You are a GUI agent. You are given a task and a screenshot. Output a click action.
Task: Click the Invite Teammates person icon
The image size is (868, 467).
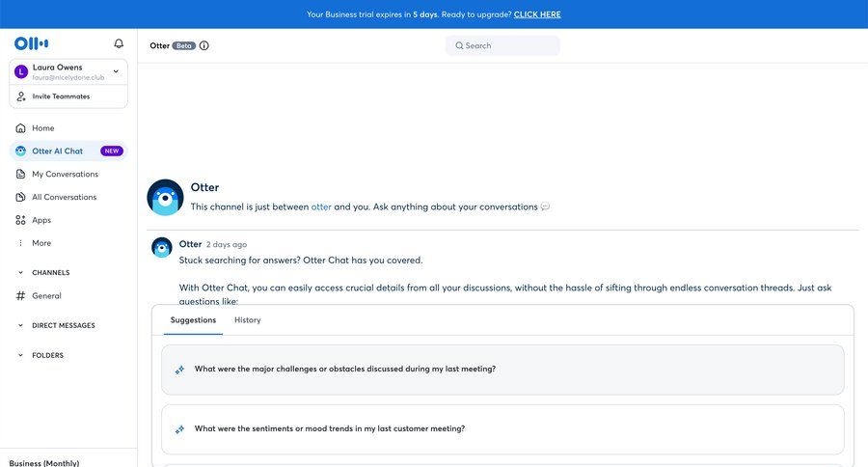(21, 96)
